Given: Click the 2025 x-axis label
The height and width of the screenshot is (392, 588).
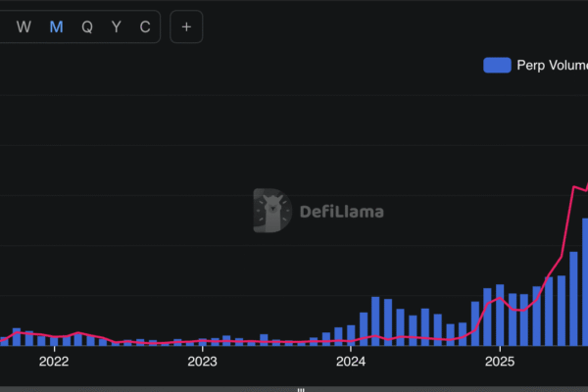Looking at the screenshot, I should click(x=499, y=362).
